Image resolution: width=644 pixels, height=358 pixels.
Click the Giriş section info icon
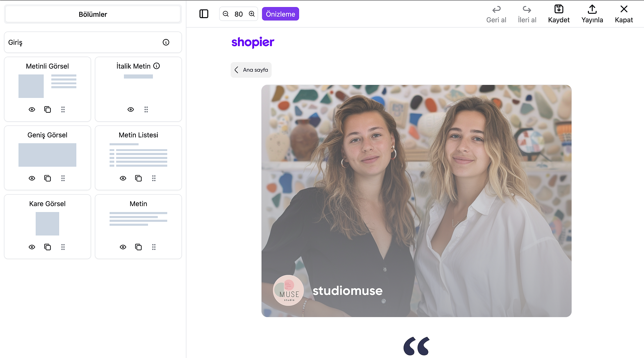click(x=166, y=42)
